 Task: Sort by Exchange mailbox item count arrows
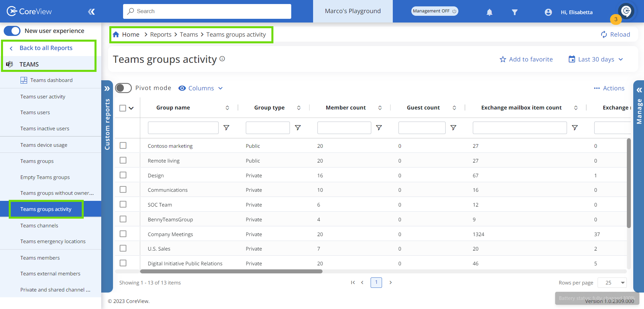point(576,108)
